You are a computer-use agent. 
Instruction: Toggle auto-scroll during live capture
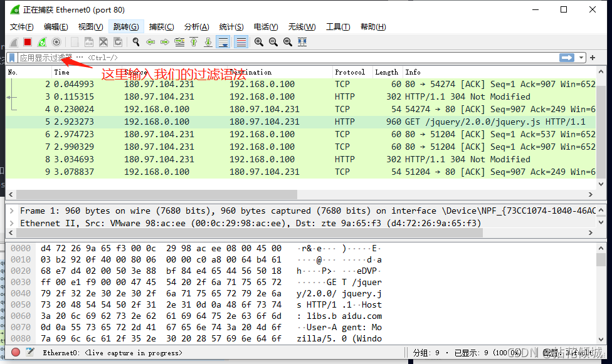(x=223, y=42)
